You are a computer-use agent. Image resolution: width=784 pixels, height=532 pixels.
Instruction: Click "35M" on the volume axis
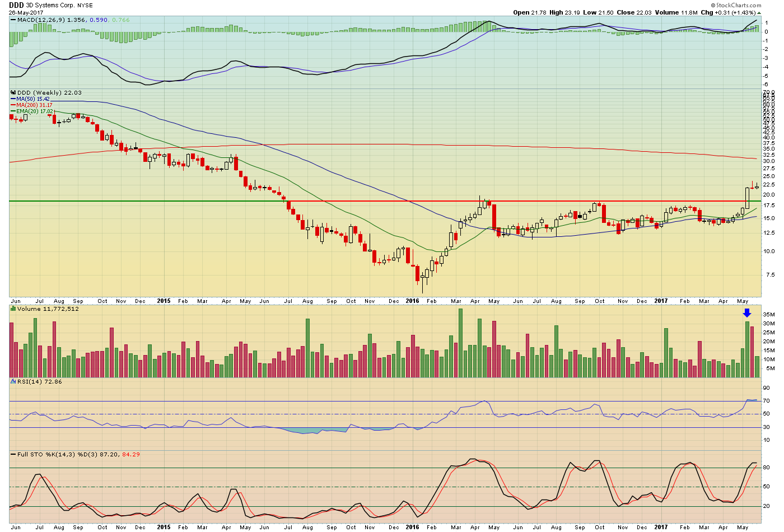769,315
